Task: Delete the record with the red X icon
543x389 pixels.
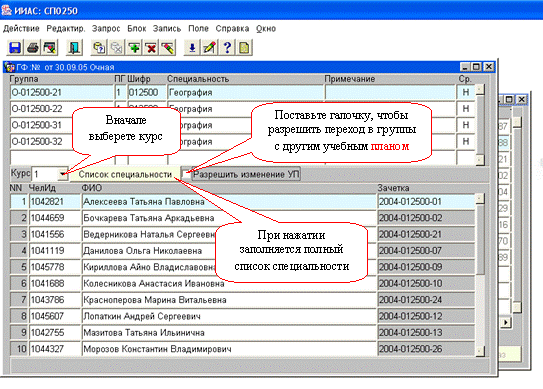Action: (151, 47)
